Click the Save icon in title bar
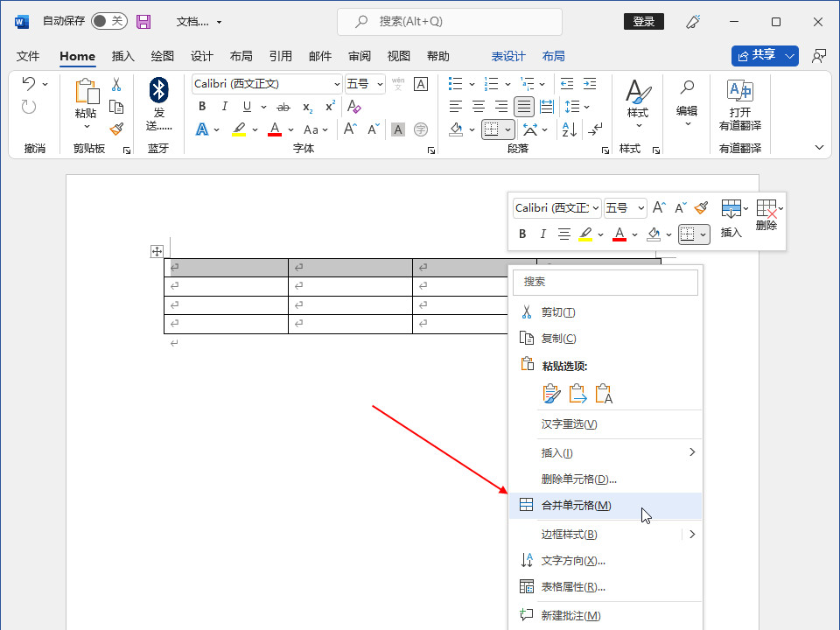 pos(143,22)
